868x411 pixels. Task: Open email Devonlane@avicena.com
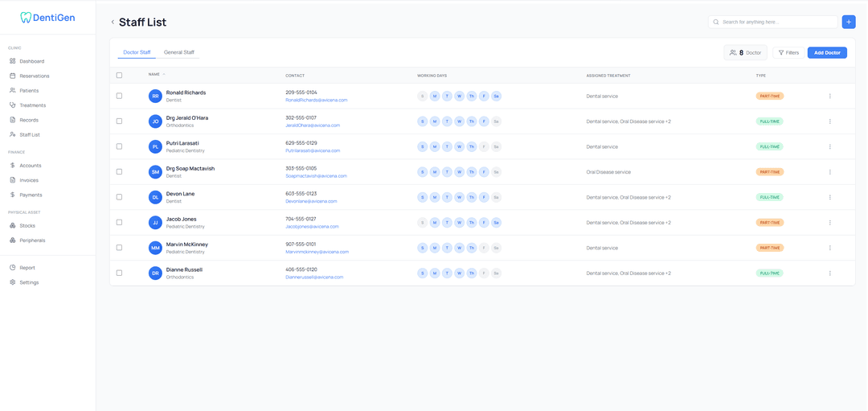click(x=311, y=202)
